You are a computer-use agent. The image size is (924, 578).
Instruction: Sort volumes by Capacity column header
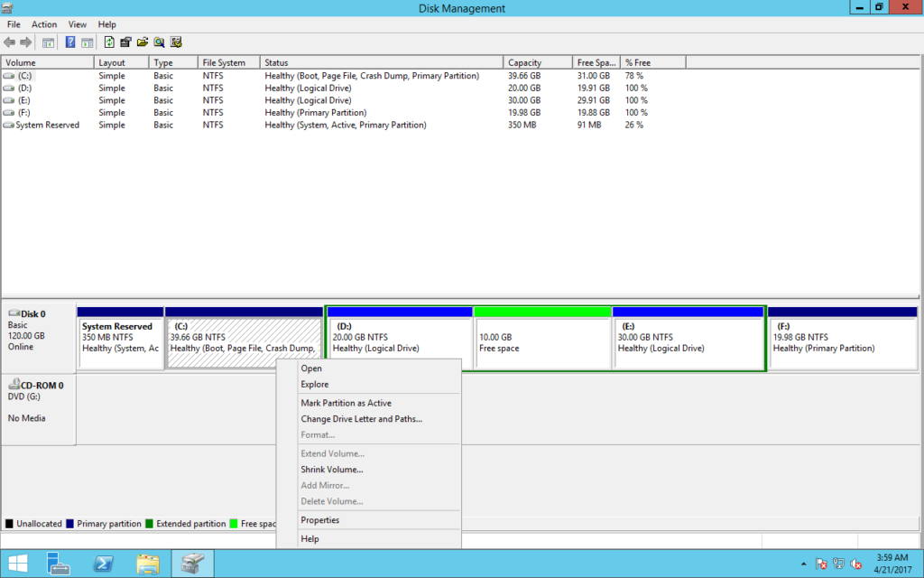524,63
